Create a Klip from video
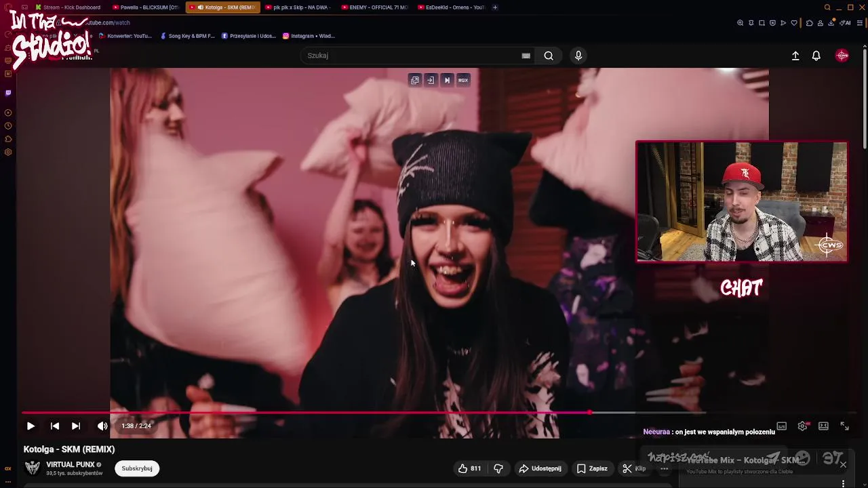The image size is (868, 488). coord(634,468)
